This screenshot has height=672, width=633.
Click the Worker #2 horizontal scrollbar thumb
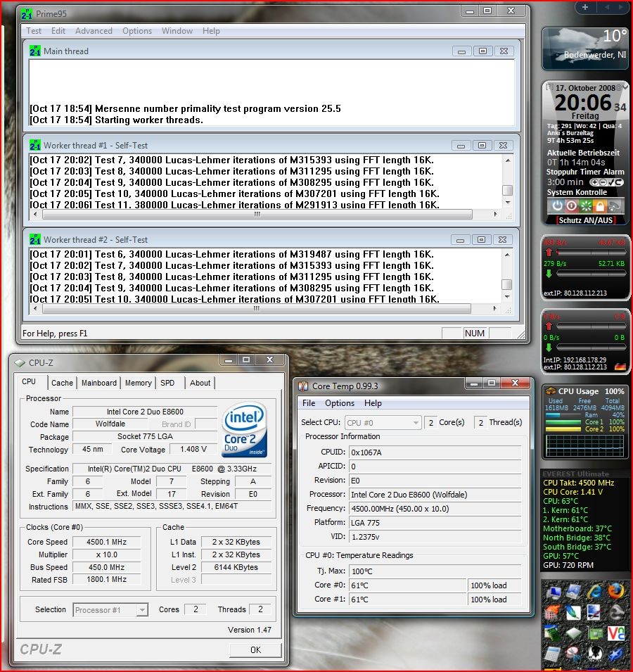pyautogui.click(x=257, y=308)
